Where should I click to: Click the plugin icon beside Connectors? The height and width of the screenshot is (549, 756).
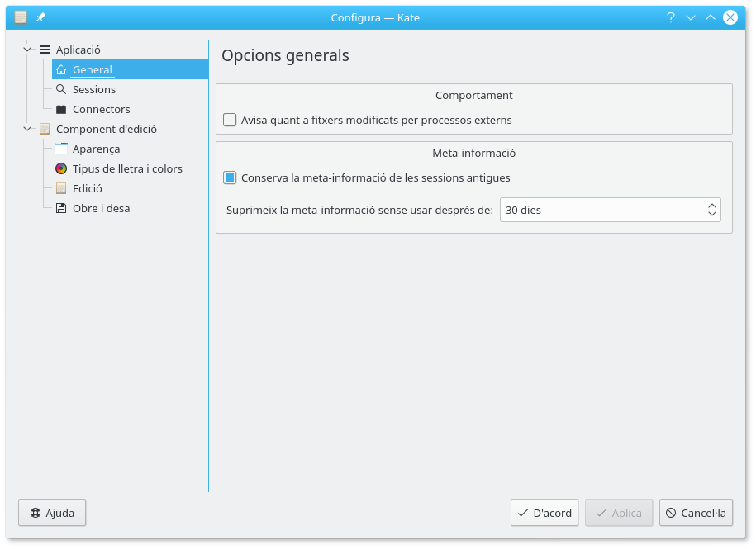point(61,110)
